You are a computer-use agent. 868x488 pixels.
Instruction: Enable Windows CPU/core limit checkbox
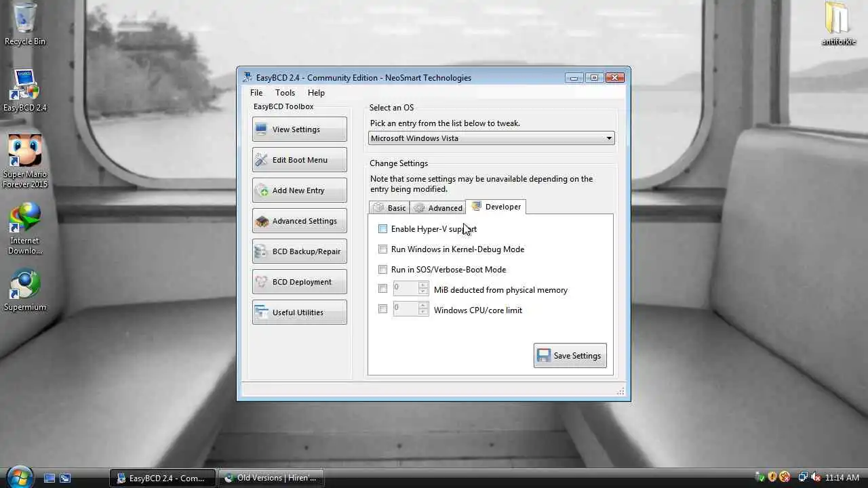pyautogui.click(x=382, y=309)
